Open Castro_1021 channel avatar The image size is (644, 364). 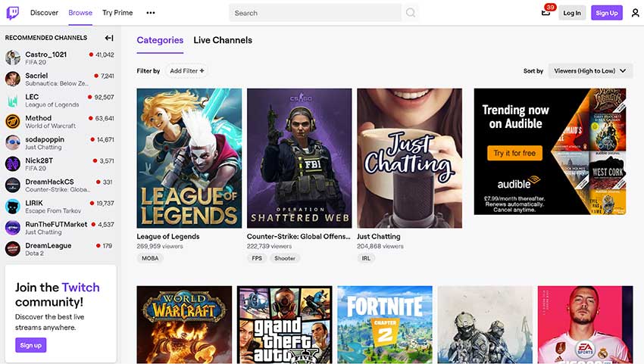(x=13, y=58)
